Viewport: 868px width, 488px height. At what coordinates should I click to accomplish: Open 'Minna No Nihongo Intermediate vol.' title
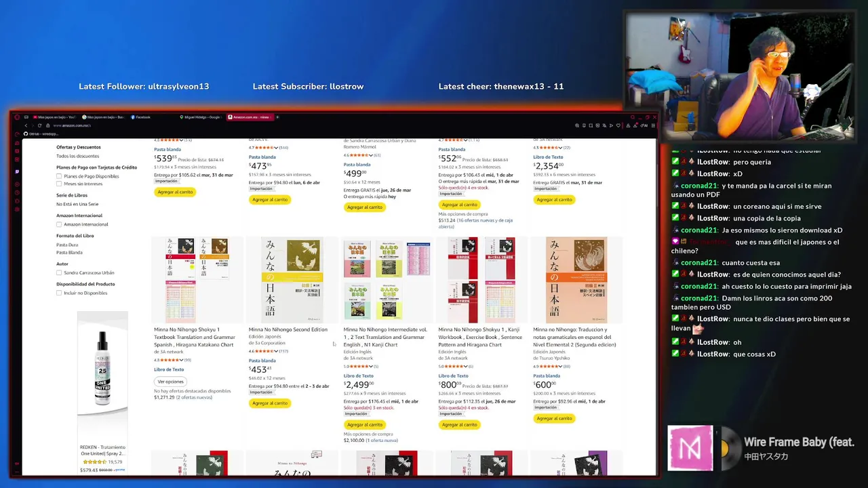(x=384, y=337)
